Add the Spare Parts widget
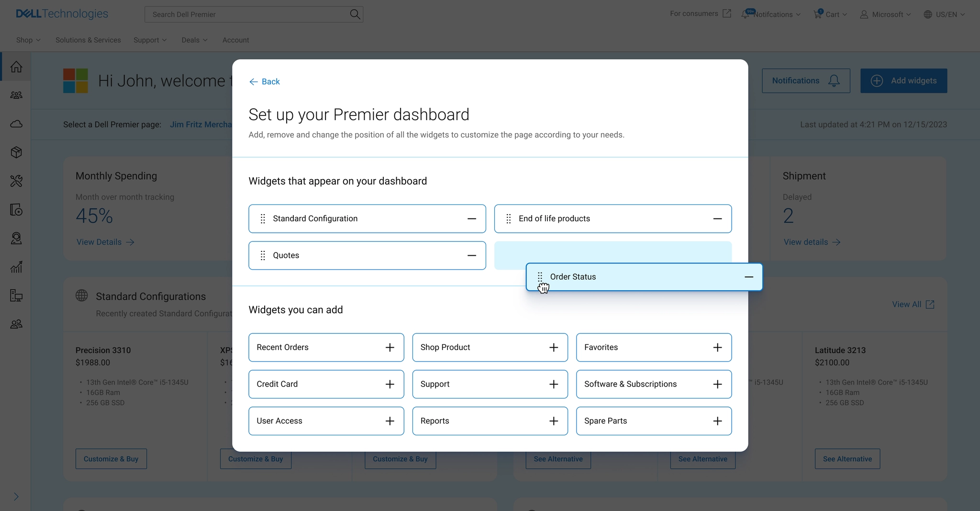980x511 pixels. pos(717,421)
